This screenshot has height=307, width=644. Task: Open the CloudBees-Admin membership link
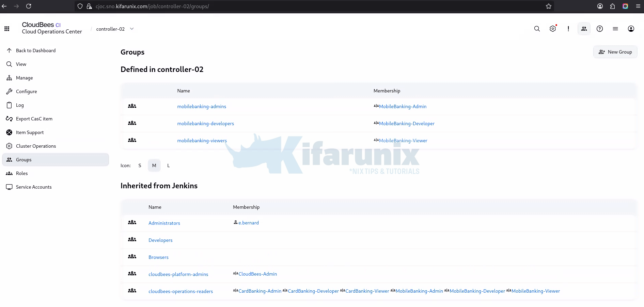click(x=257, y=274)
